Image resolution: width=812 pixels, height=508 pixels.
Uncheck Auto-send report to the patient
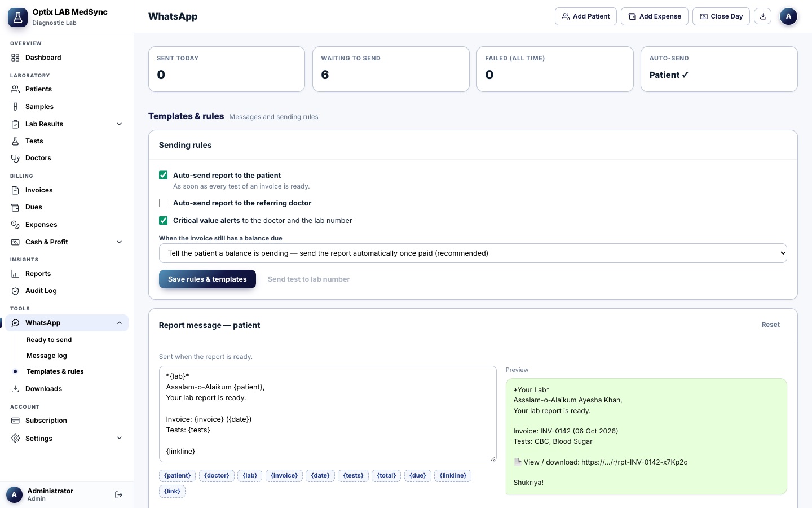[164, 176]
